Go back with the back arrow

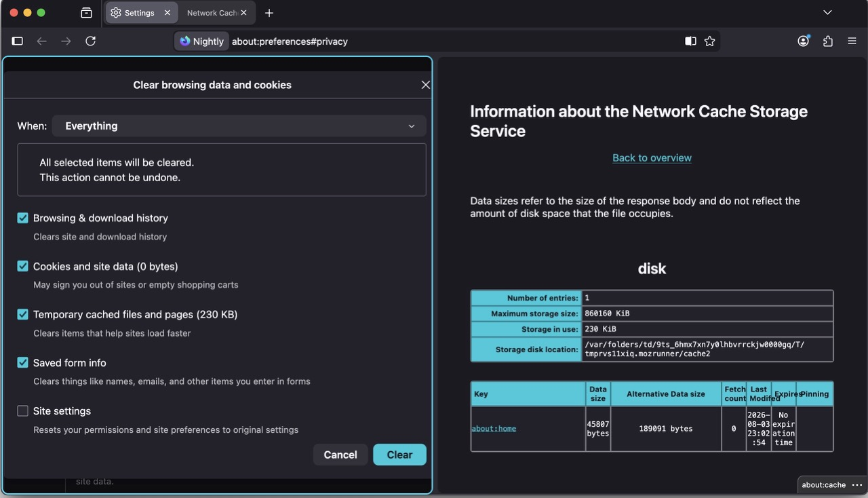(x=42, y=41)
